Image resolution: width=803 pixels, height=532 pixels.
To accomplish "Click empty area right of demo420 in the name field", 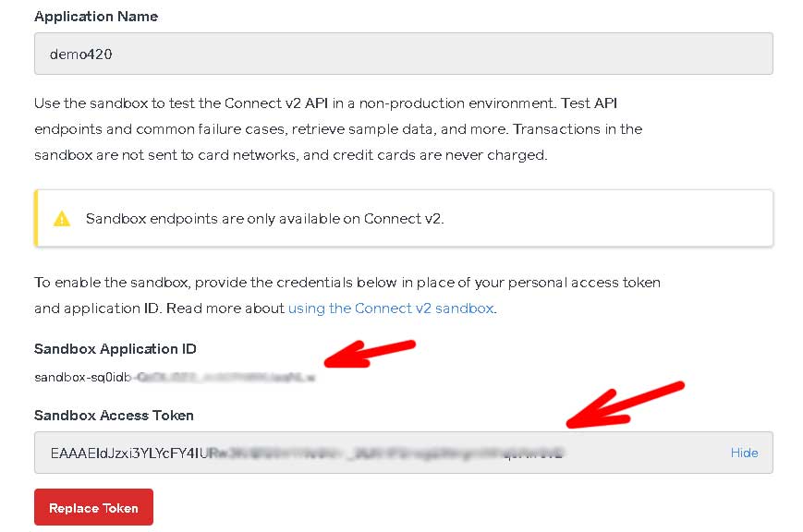I will [441, 54].
